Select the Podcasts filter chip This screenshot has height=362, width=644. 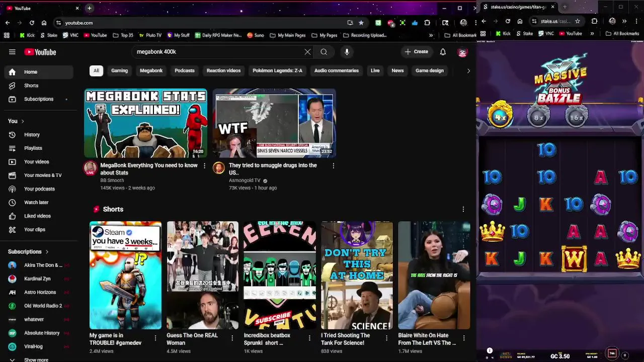[185, 71]
